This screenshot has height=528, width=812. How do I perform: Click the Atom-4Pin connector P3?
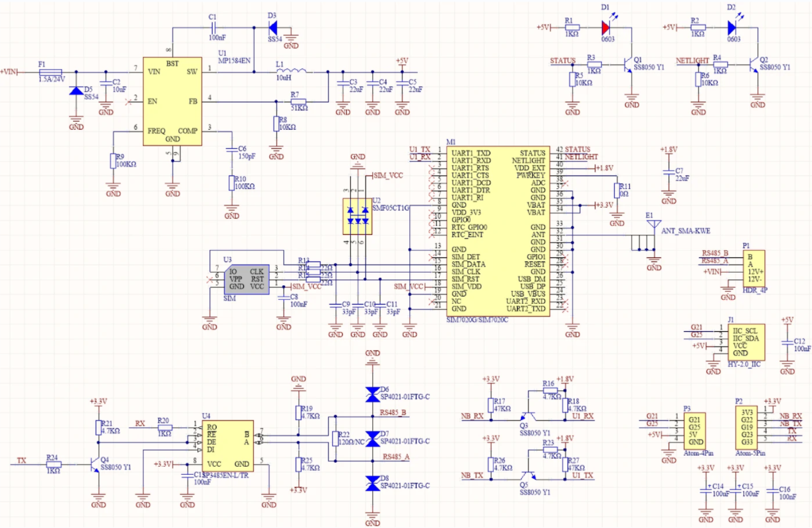tap(695, 430)
